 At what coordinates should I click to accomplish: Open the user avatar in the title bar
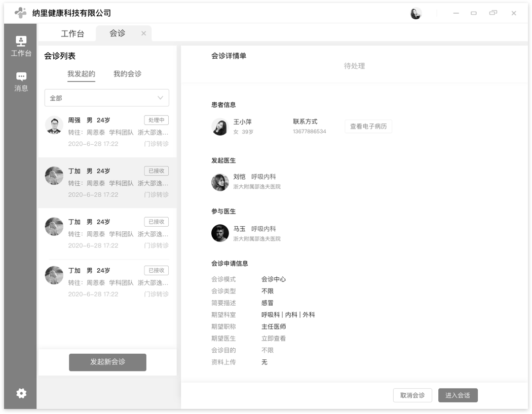[x=416, y=13]
